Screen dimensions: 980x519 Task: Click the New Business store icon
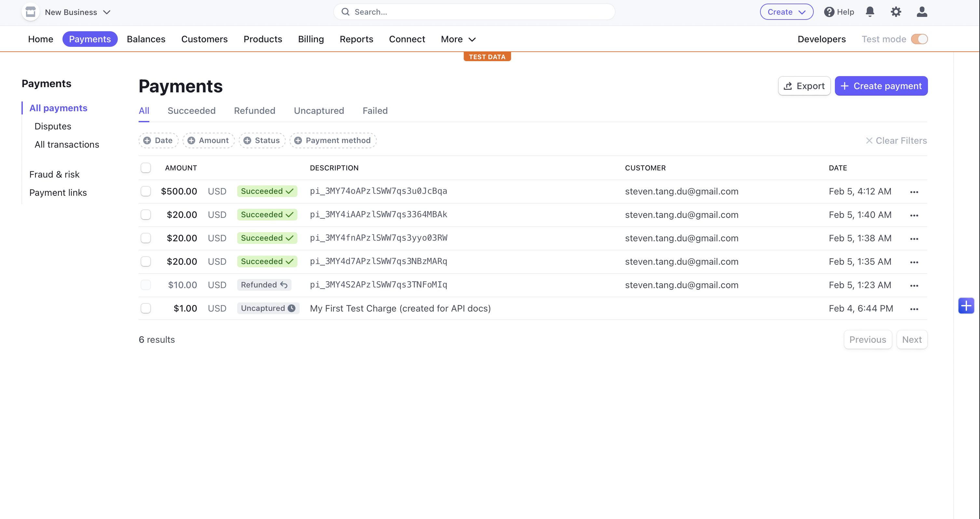click(31, 12)
